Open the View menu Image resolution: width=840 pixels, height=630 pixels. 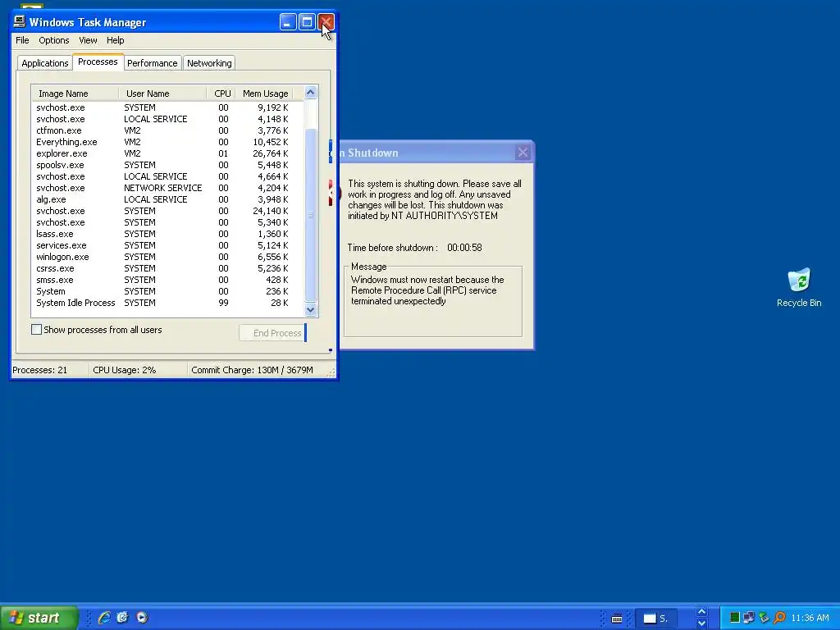tap(88, 40)
